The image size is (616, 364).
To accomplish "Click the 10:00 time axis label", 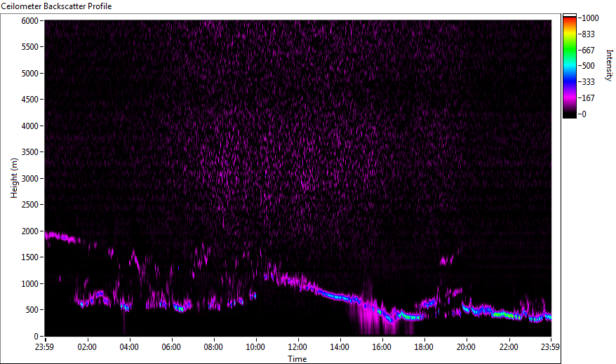I will point(255,347).
